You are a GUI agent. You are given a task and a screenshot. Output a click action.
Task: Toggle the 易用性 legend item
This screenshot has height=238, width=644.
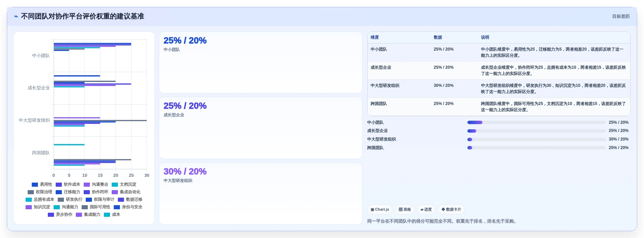pyautogui.click(x=42, y=184)
